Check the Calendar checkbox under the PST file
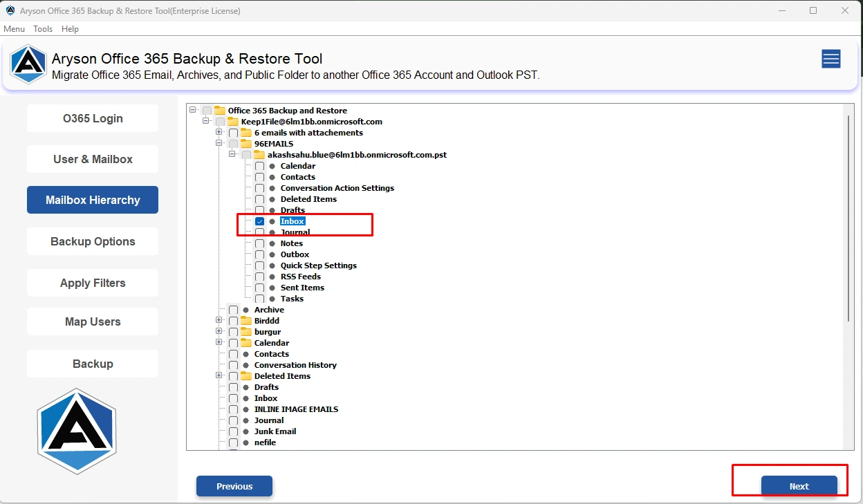The height and width of the screenshot is (504, 863). 259,166
